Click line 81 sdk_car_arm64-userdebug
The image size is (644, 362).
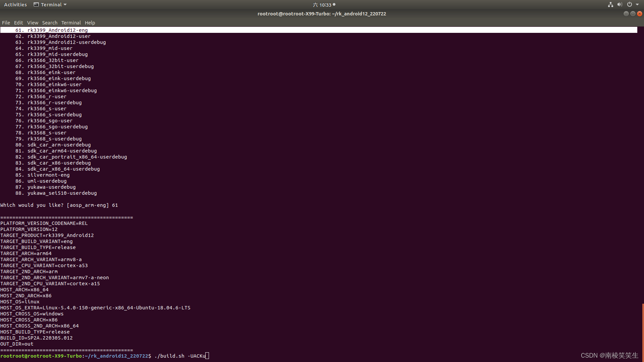point(56,151)
